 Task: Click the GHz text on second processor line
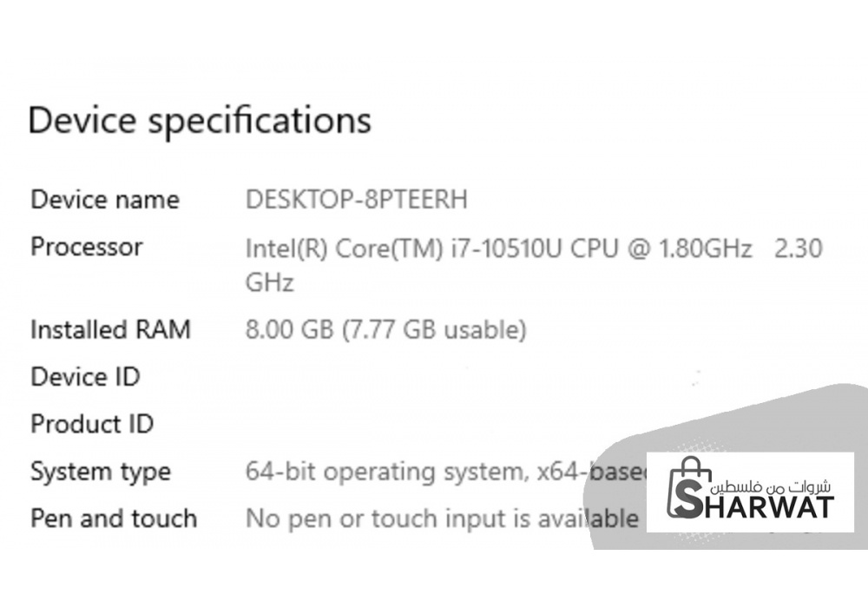(270, 283)
